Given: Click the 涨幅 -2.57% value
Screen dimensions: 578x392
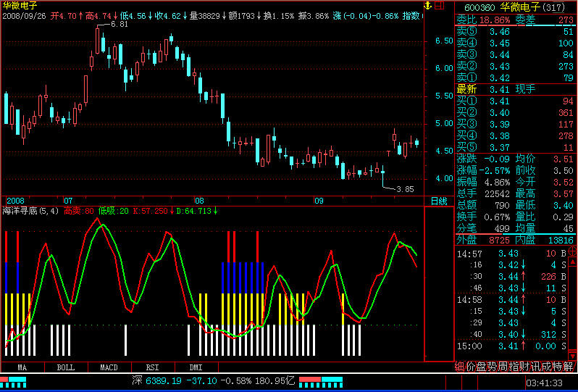Looking at the screenshot, I should click(x=494, y=171).
